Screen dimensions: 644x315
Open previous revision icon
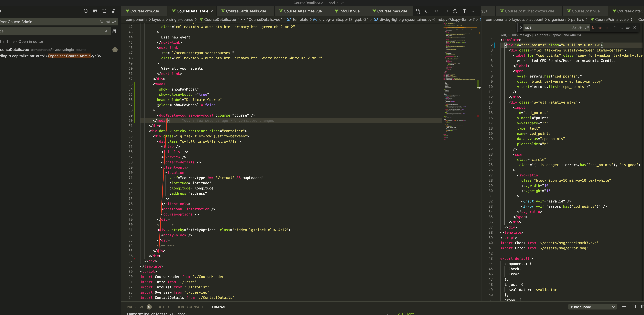tap(427, 11)
